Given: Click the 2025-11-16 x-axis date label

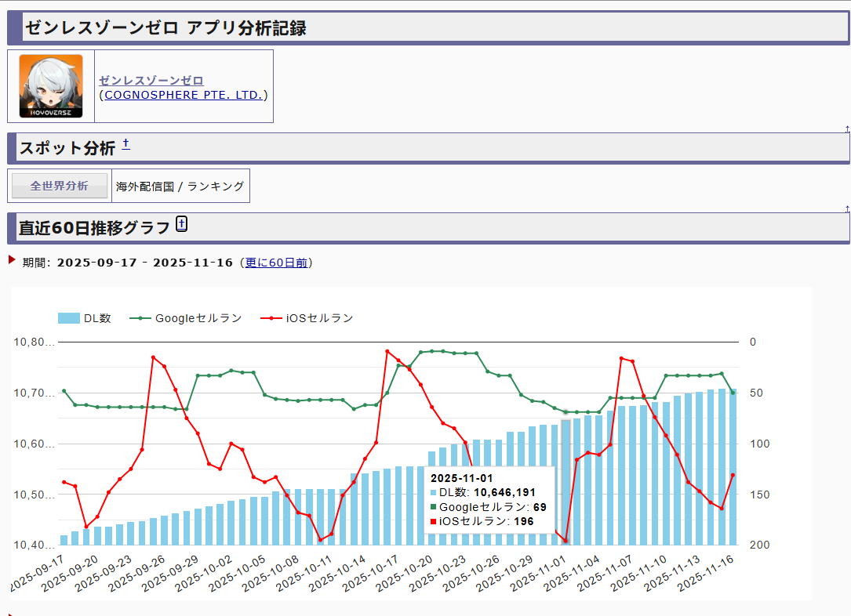Looking at the screenshot, I should click(706, 573).
